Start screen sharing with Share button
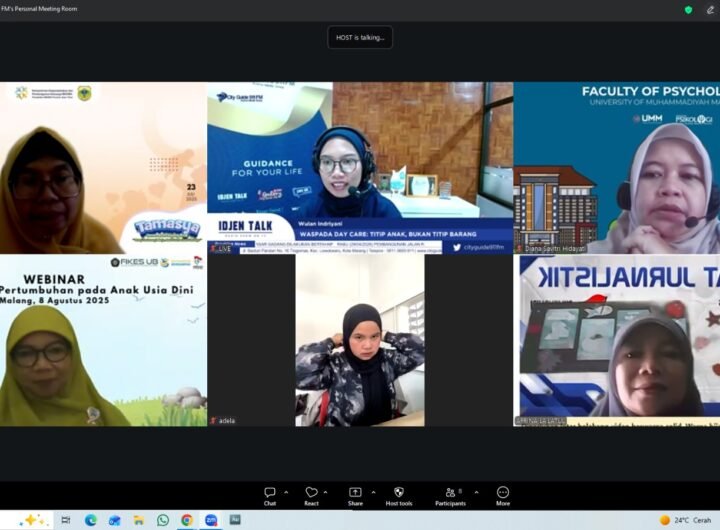720x530 pixels. pyautogui.click(x=355, y=495)
